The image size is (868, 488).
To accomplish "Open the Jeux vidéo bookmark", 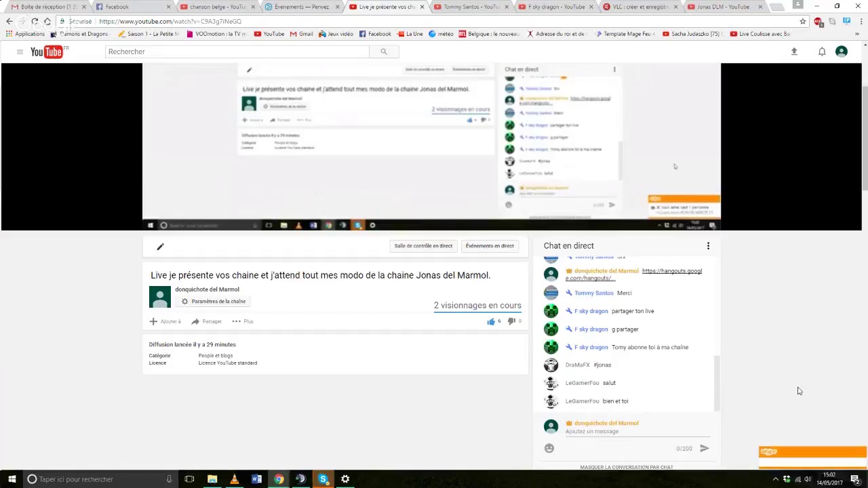I will 335,34.
